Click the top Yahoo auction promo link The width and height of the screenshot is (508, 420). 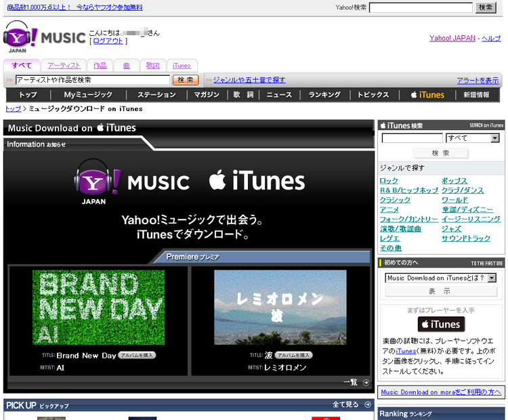(75, 7)
